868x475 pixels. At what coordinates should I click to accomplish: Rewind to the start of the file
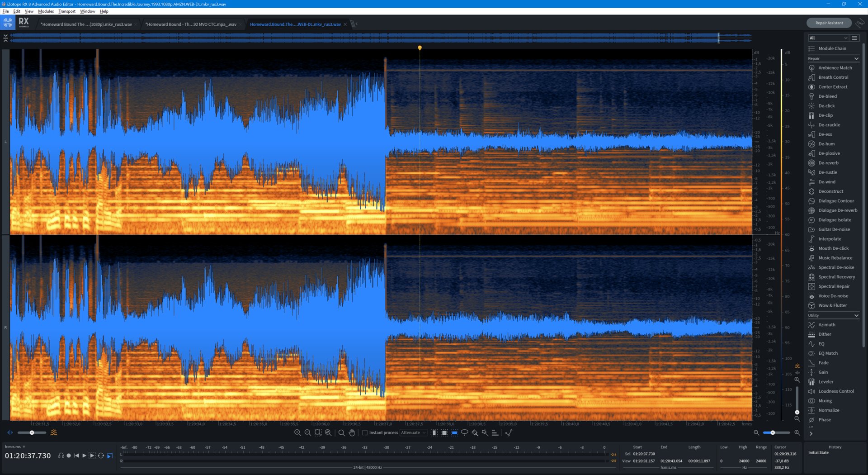pyautogui.click(x=76, y=456)
